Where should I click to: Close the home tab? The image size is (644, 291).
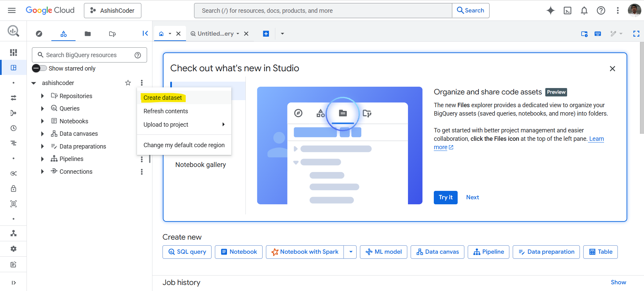point(179,34)
